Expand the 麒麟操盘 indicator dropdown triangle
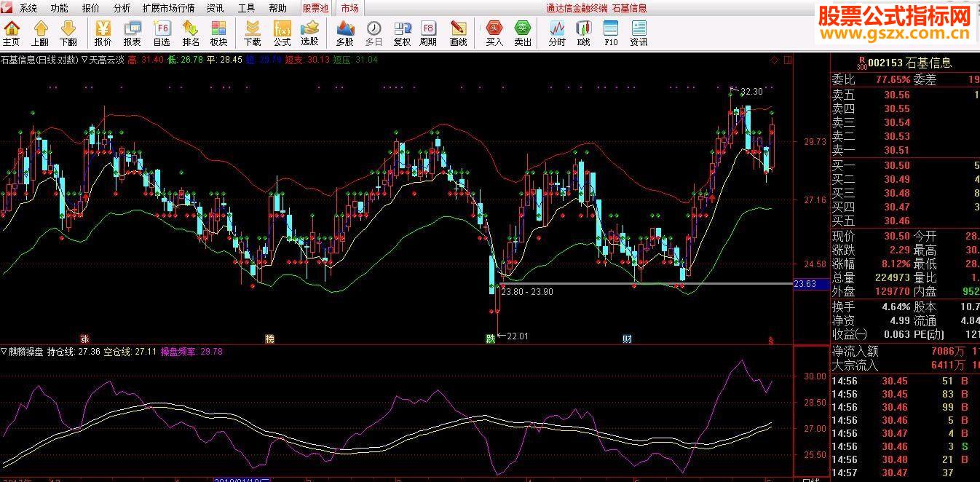The width and height of the screenshot is (980, 482). point(4,351)
